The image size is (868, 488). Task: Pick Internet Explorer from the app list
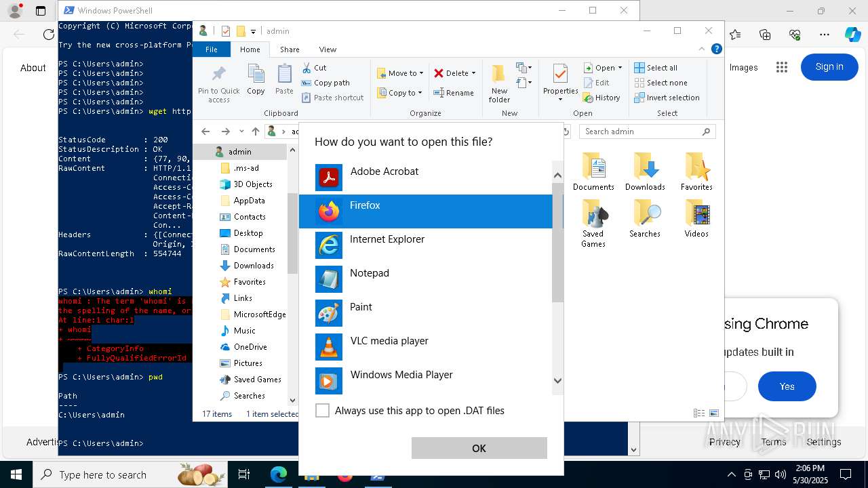[x=425, y=245]
